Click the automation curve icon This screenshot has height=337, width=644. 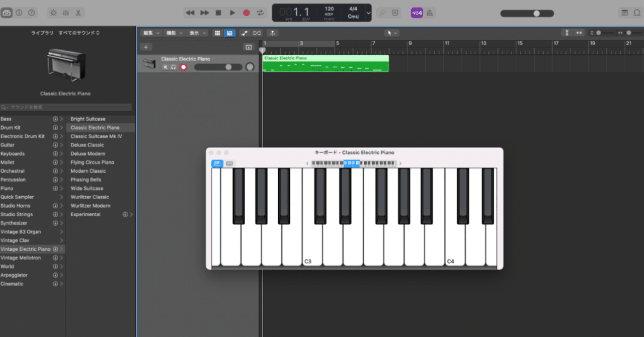[x=246, y=33]
